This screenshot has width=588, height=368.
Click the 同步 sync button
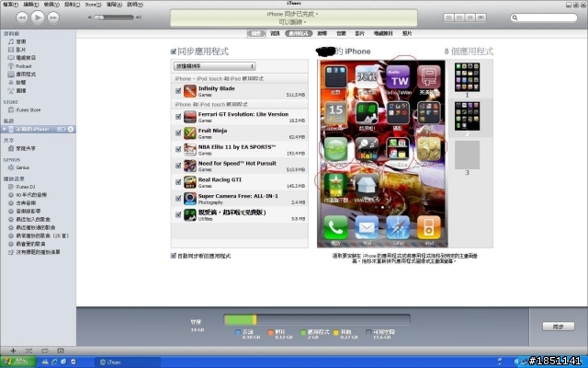[559, 327]
